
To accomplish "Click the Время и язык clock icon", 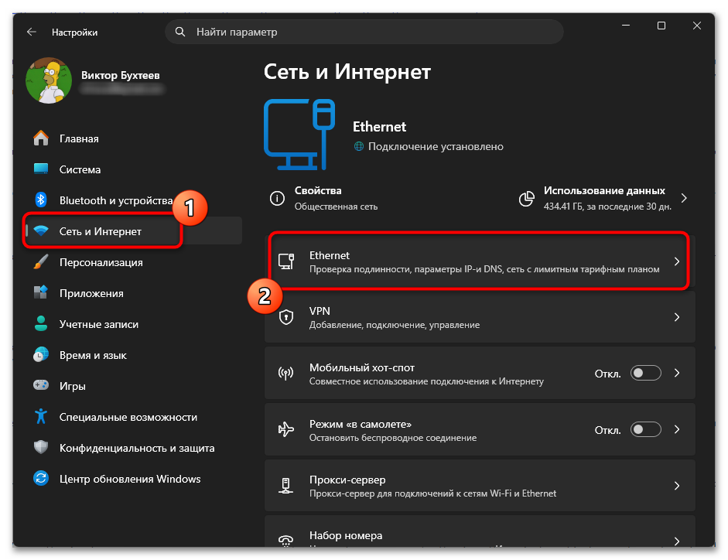I will click(41, 355).
